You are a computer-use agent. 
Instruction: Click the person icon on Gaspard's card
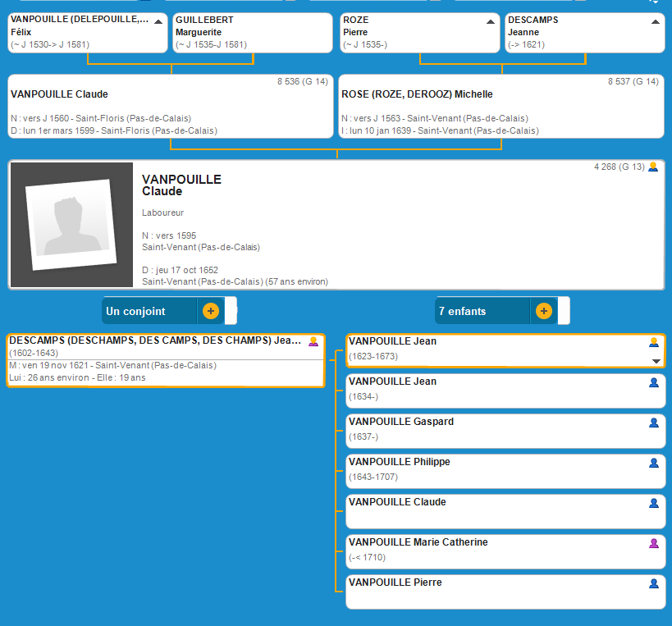[654, 423]
